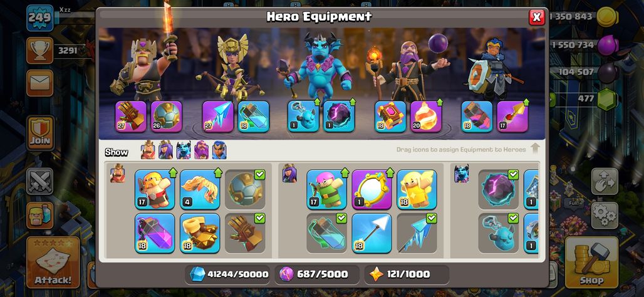Toggle the Archer Queen filter portrait

pos(165,150)
